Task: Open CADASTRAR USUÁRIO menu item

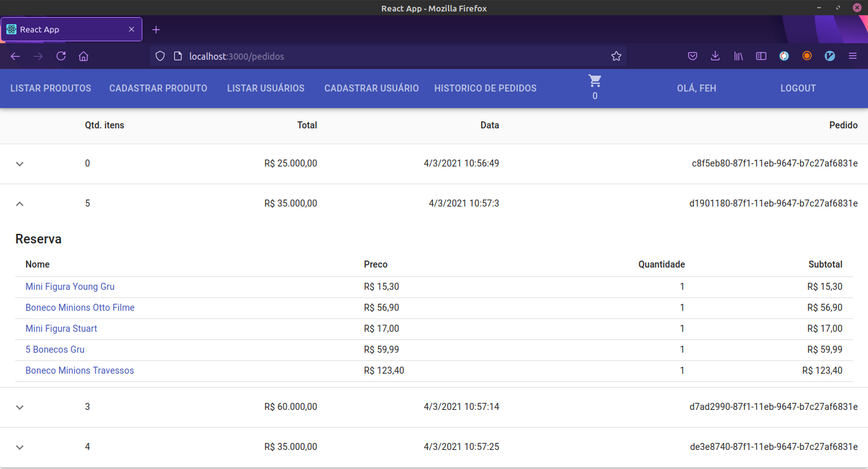Action: pos(372,88)
